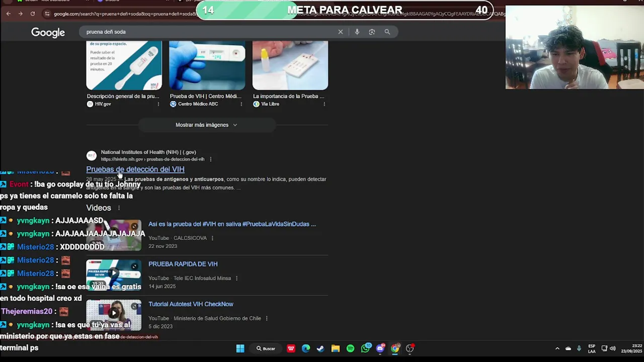Clear the Google search box text
The width and height of the screenshot is (644, 362).
(x=341, y=32)
